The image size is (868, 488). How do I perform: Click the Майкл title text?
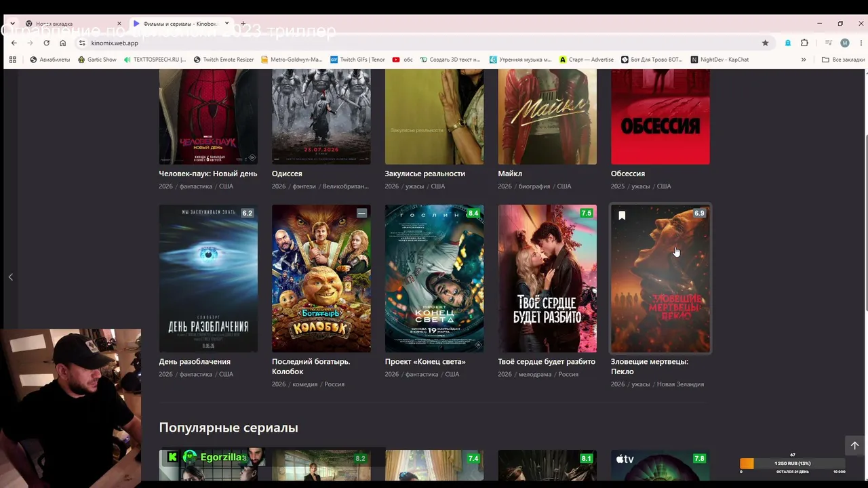point(510,174)
